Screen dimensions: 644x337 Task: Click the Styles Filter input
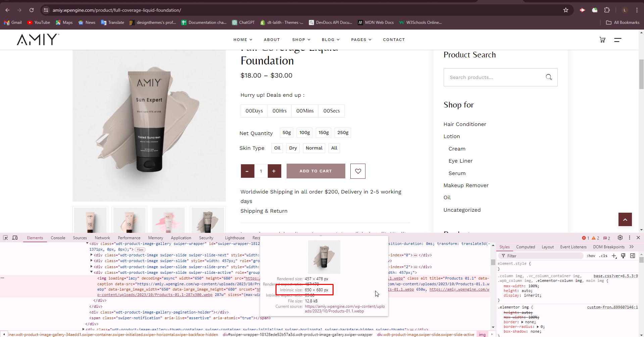coord(541,256)
